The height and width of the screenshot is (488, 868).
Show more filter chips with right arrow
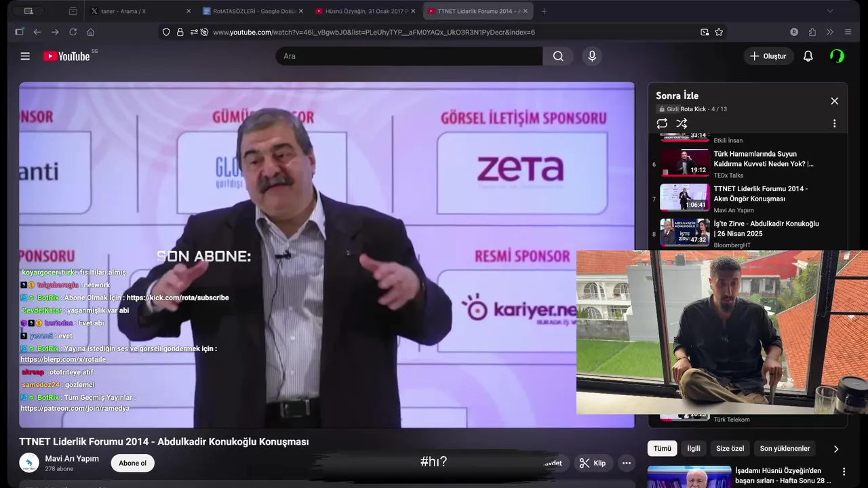835,449
